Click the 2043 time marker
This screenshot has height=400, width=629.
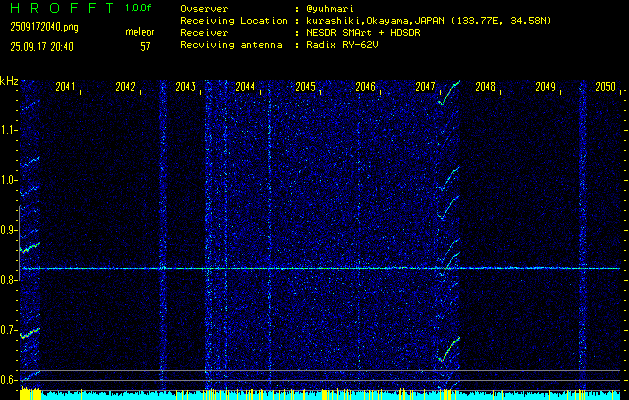[x=186, y=87]
